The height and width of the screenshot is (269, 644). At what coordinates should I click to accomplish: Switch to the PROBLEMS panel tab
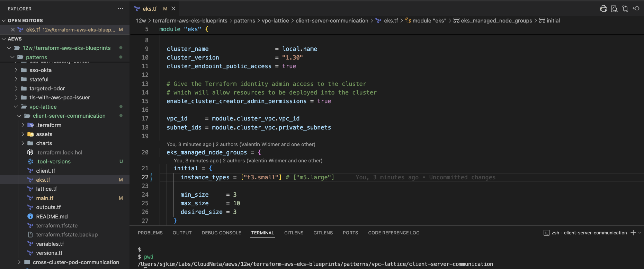tap(150, 233)
